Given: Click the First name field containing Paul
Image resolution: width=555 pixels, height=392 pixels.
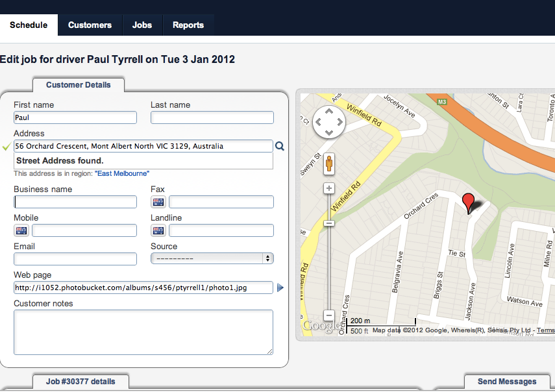Looking at the screenshot, I should pyautogui.click(x=75, y=117).
